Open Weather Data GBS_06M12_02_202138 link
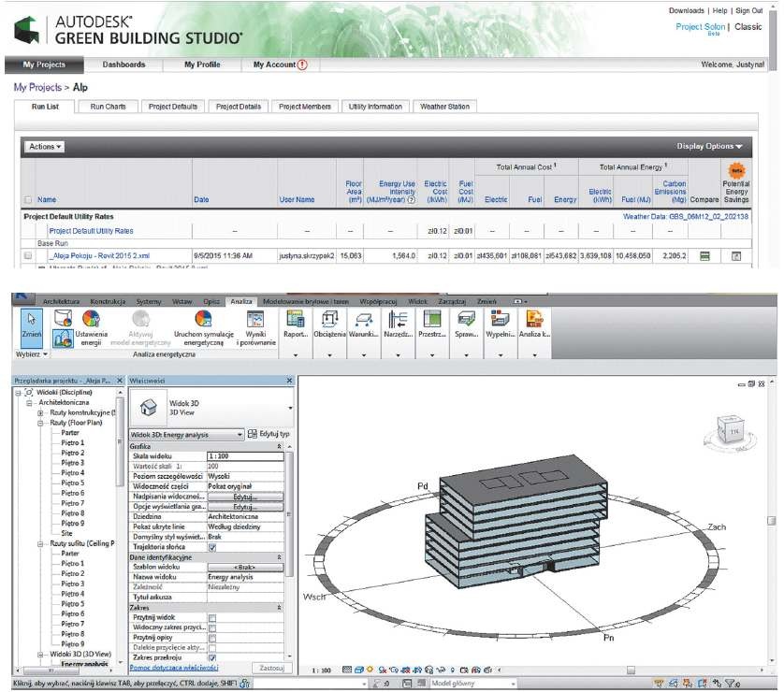The height and width of the screenshot is (692, 784). 686,216
